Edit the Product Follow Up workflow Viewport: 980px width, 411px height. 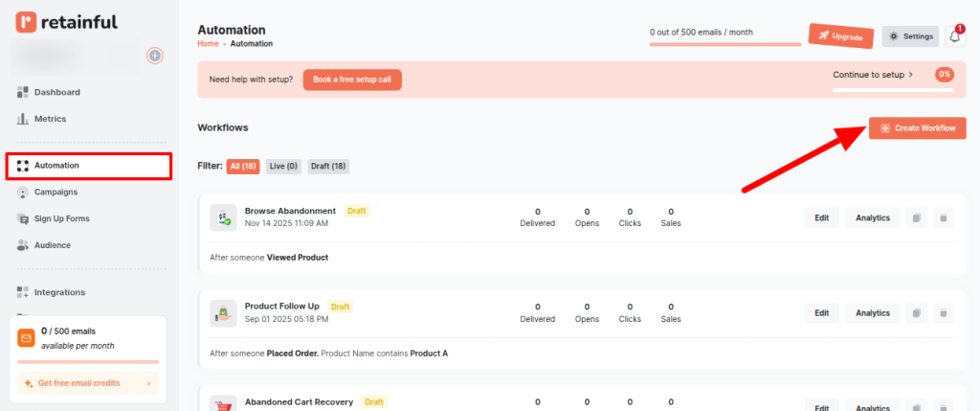pyautogui.click(x=822, y=312)
